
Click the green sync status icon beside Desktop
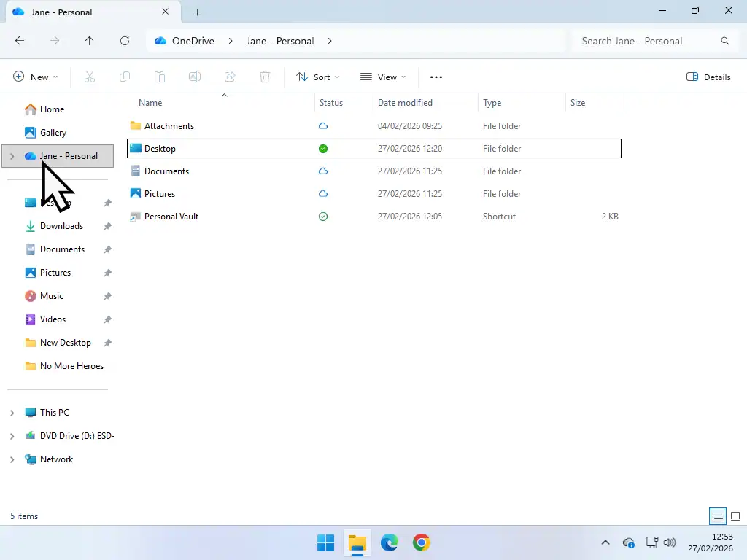point(322,148)
